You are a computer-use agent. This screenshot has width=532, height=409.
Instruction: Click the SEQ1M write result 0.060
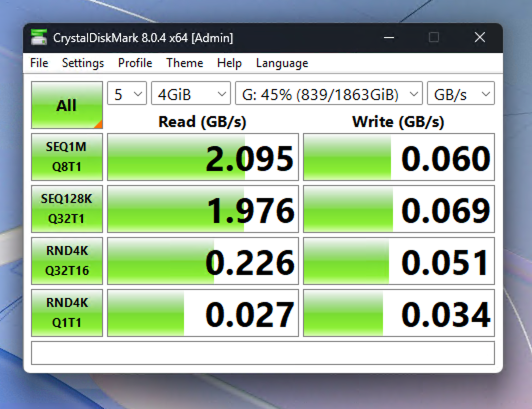click(399, 157)
